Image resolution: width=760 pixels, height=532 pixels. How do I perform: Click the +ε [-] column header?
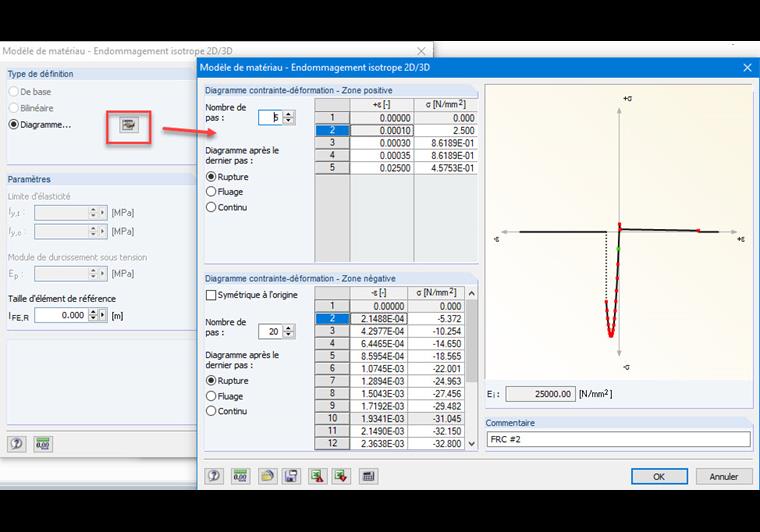tap(382, 105)
